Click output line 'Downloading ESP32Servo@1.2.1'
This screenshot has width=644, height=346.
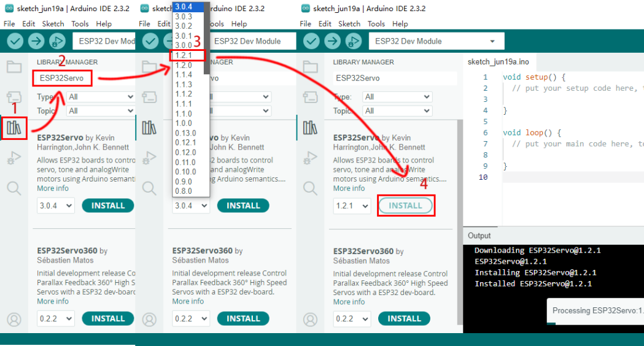(x=538, y=250)
